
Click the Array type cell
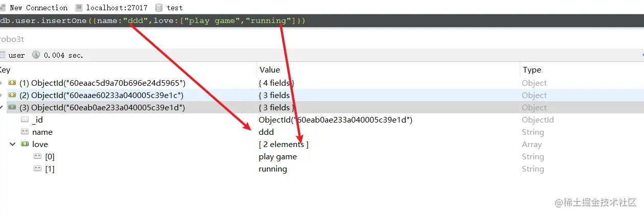[532, 145]
